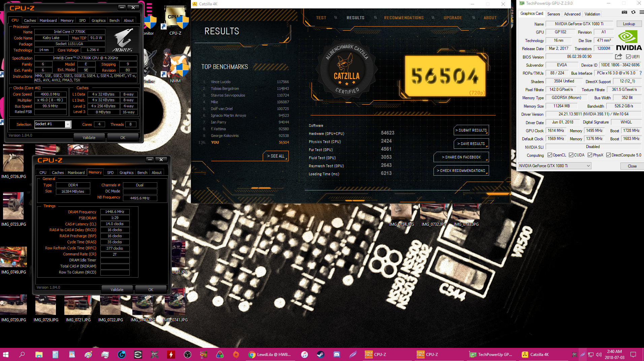This screenshot has width=644, height=361.
Task: Click the 4900.0 MHz Core Speed value
Action: [50, 94]
